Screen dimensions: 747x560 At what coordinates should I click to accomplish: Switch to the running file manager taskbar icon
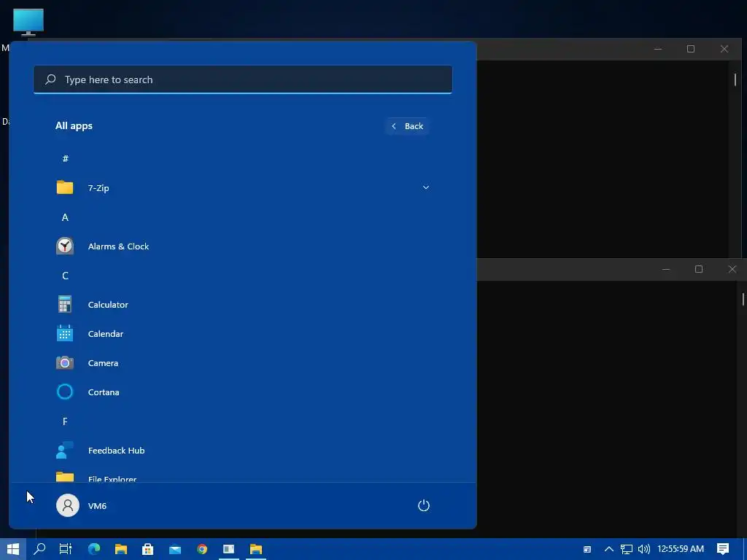256,549
